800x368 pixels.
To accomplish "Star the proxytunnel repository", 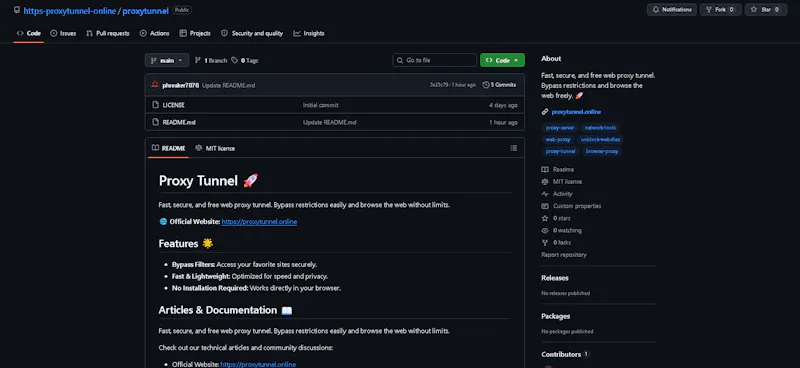I will click(x=765, y=10).
